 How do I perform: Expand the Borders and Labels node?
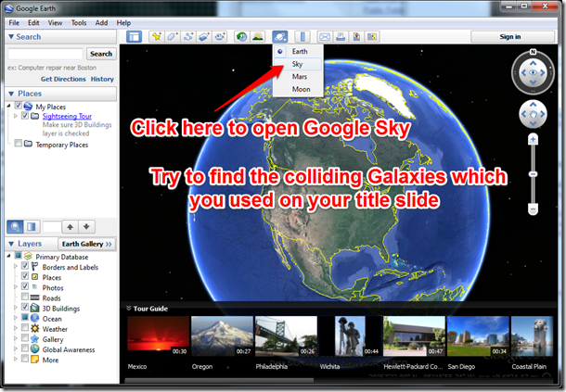16,266
